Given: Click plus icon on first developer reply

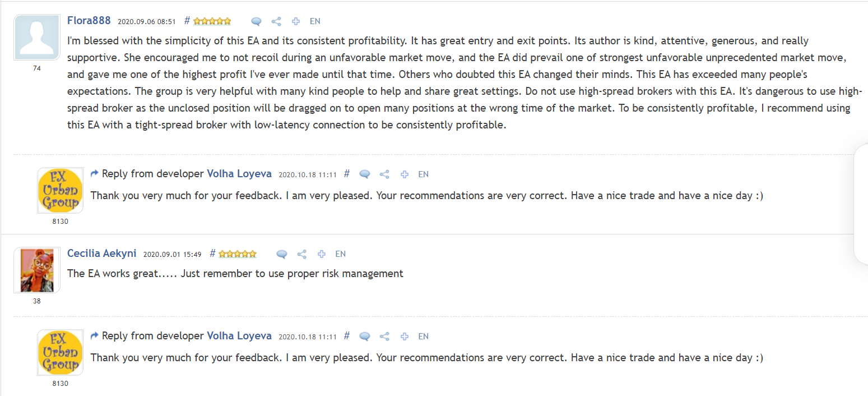Looking at the screenshot, I should (x=405, y=174).
